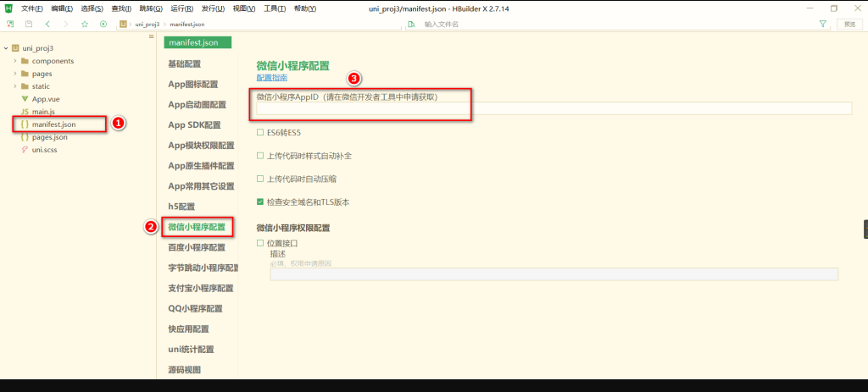Click the Vue icon beside App.vue

click(25, 99)
